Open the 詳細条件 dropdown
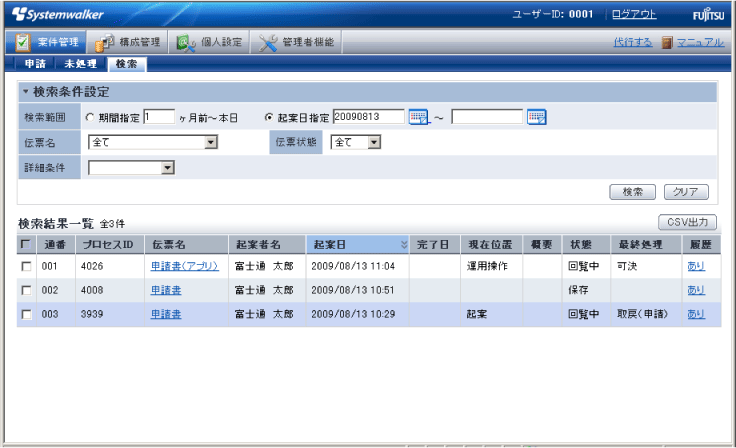 click(168, 167)
